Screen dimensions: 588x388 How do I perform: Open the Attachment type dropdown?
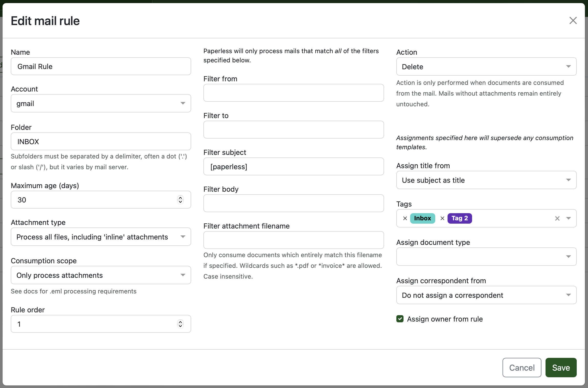101,237
